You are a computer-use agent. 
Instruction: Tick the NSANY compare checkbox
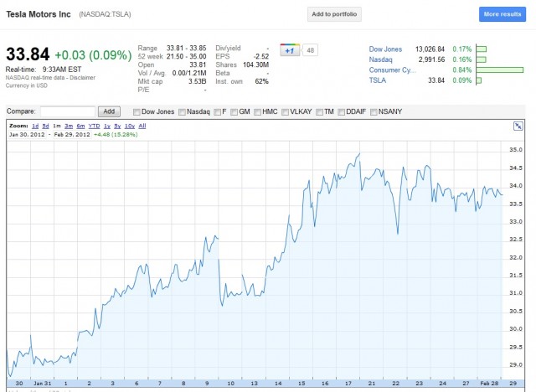click(374, 111)
